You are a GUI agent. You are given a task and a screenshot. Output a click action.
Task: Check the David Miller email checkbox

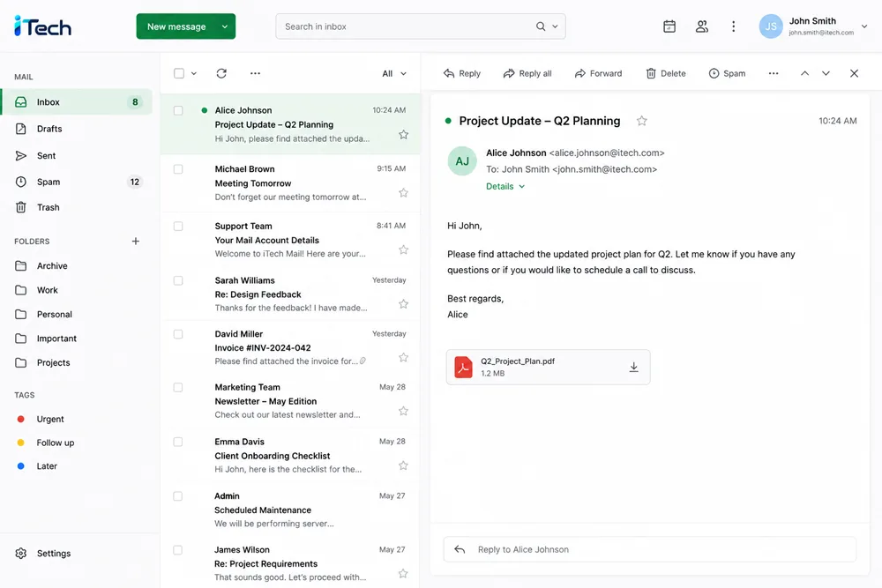178,334
